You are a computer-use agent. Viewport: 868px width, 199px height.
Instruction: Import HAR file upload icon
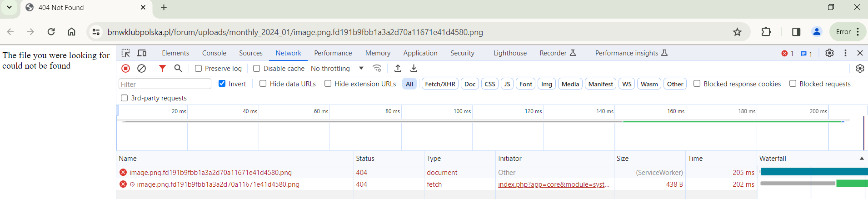[x=398, y=69]
